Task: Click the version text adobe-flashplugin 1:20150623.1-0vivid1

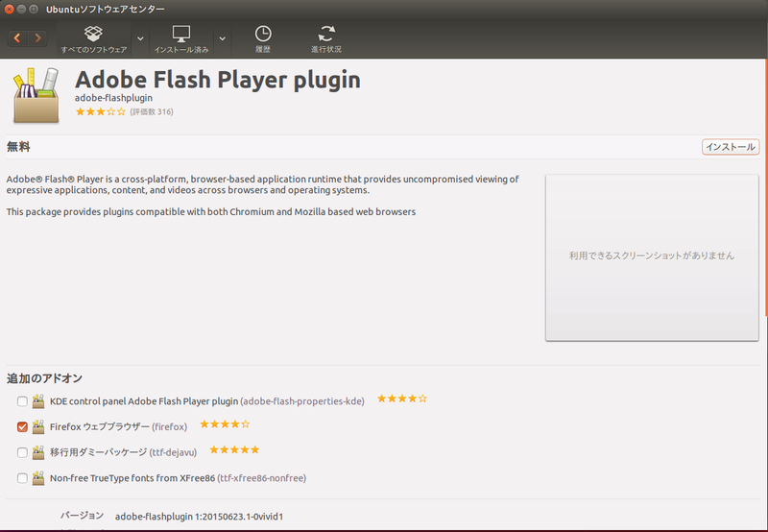Action: pos(199,517)
